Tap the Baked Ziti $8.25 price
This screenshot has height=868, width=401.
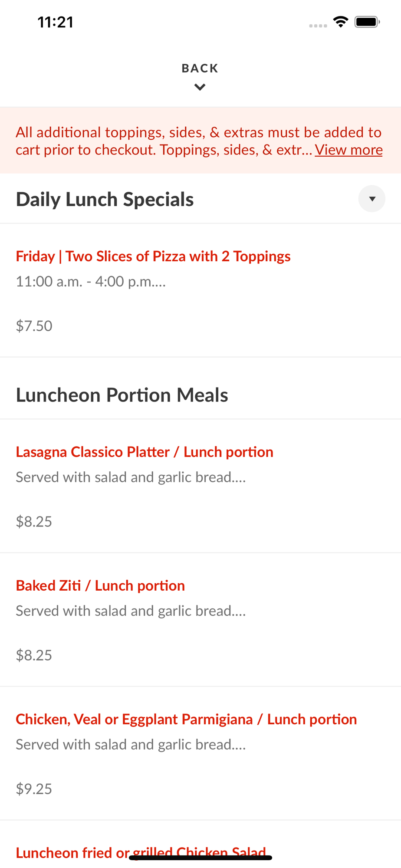(x=34, y=655)
